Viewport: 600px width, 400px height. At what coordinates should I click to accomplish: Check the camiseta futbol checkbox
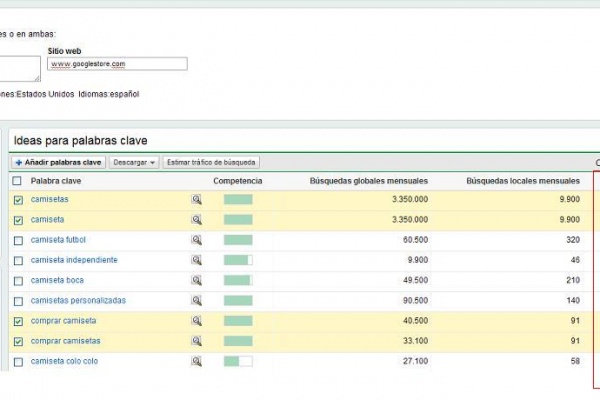[17, 240]
